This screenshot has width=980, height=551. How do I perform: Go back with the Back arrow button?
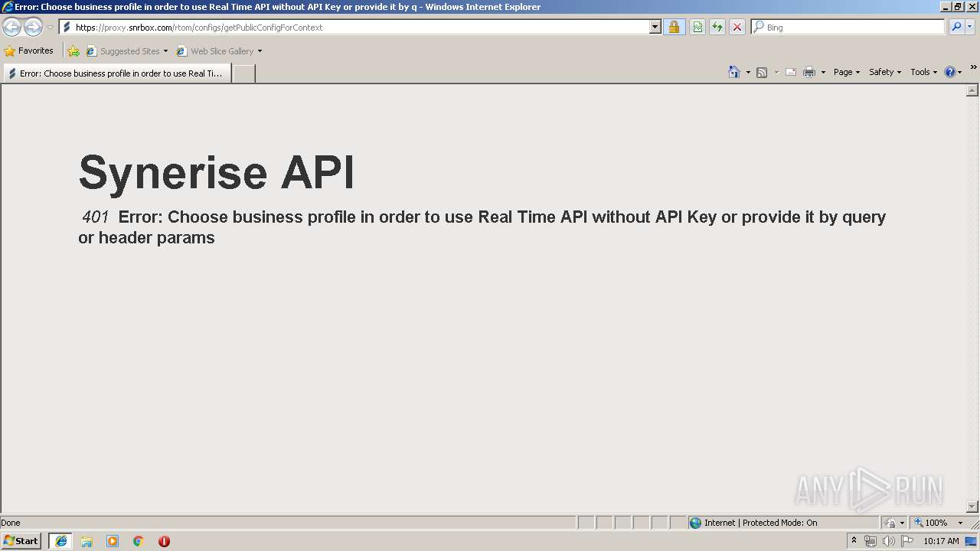11,28
